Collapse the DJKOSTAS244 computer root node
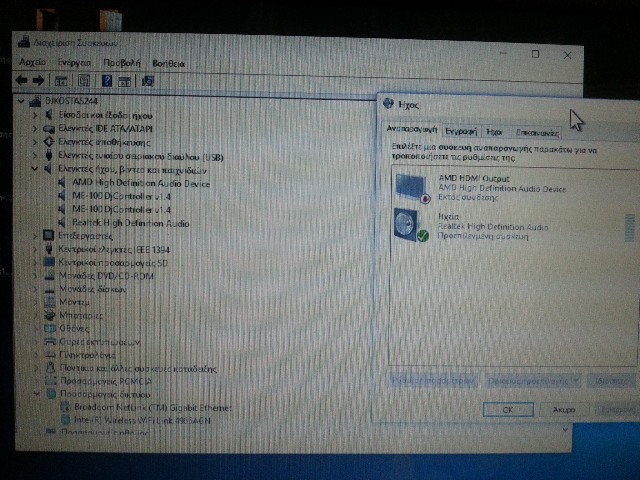Viewport: 640px width, 480px height. pos(22,102)
